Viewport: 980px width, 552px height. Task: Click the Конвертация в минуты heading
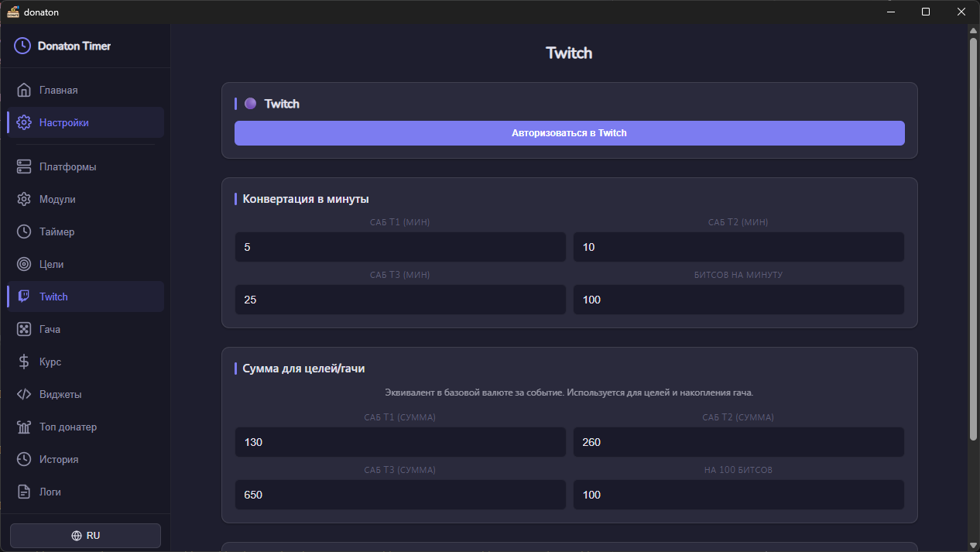[x=306, y=199]
